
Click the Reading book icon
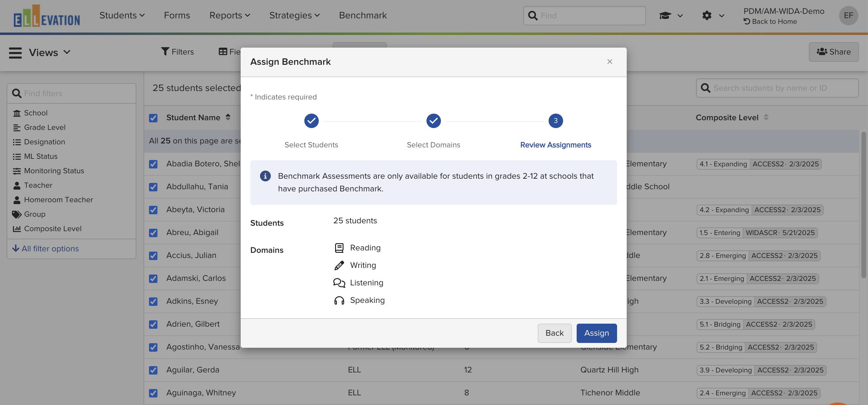coord(339,248)
